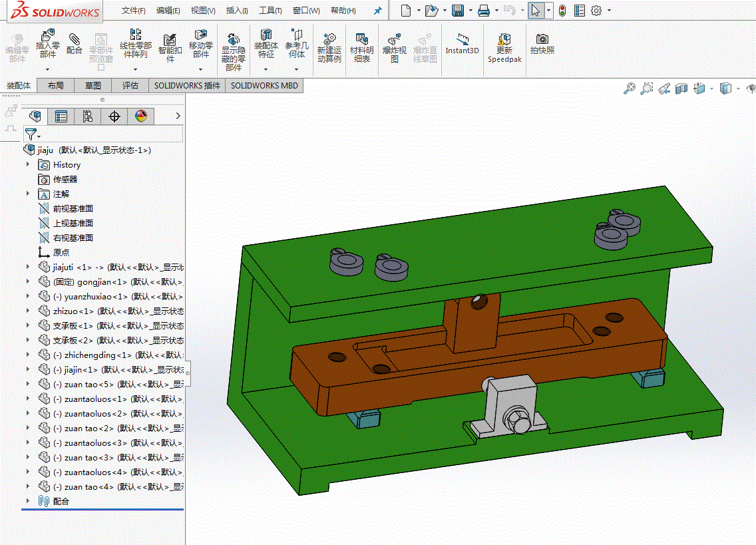Viewport: 756px width, 545px height.
Task: Click the New document icon
Action: 406,10
